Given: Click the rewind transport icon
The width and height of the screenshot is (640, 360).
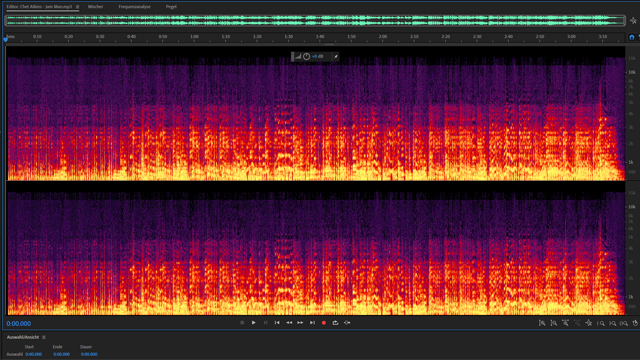Looking at the screenshot, I should (289, 323).
